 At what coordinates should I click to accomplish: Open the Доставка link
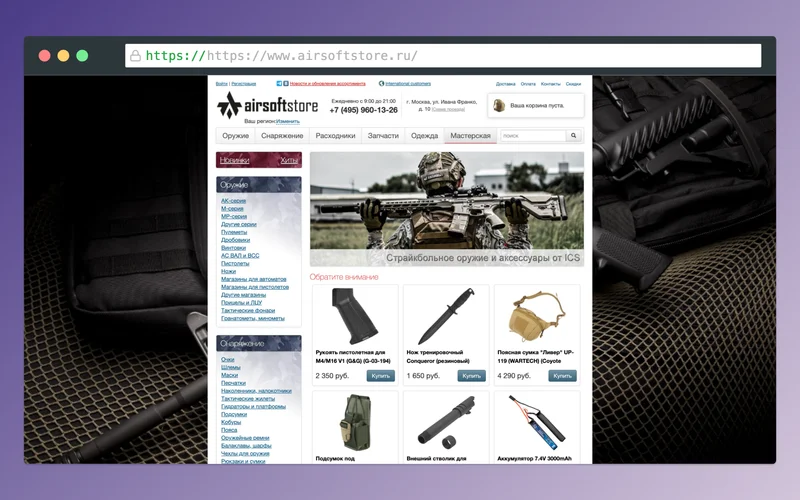pos(506,84)
